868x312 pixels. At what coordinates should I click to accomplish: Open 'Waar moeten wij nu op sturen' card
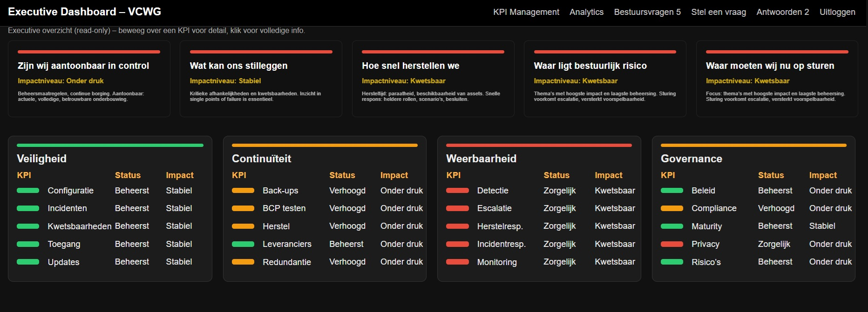[x=777, y=79]
